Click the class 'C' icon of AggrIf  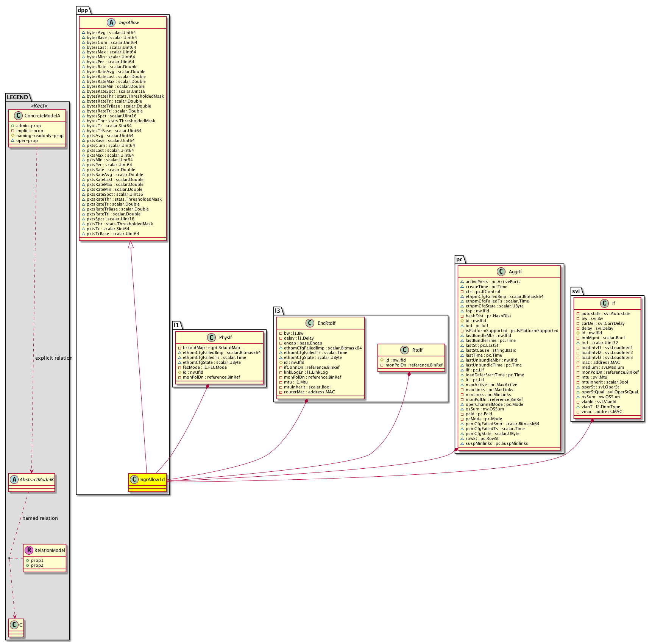click(x=501, y=272)
